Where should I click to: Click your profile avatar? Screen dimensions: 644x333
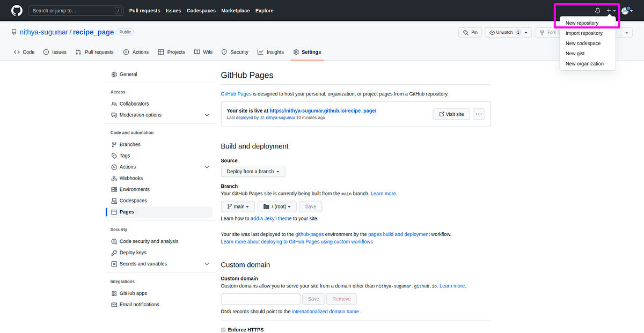click(625, 10)
